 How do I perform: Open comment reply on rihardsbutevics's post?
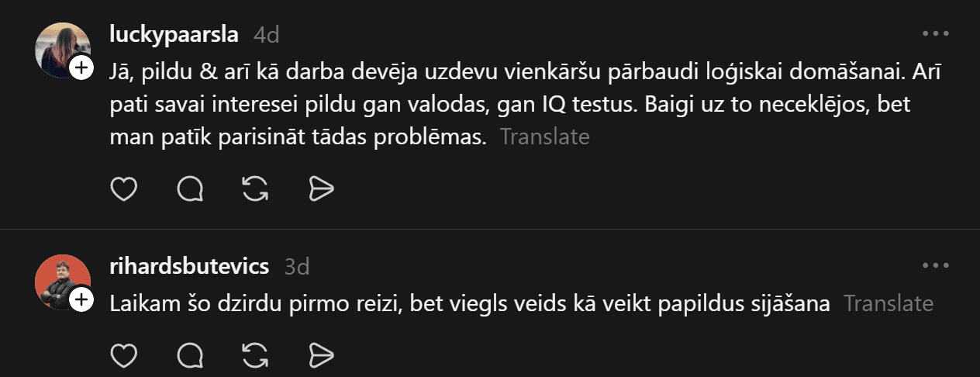point(190,355)
